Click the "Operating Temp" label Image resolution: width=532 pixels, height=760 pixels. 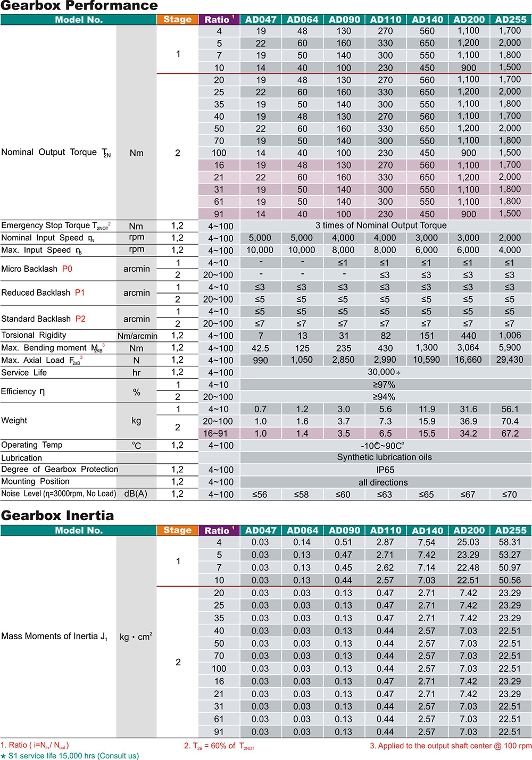32,445
